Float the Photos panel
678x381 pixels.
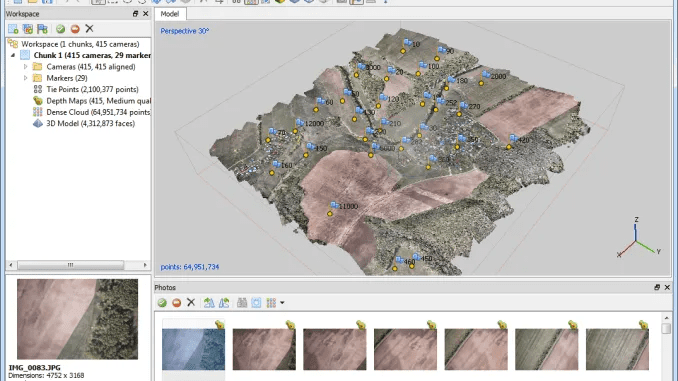(657, 287)
